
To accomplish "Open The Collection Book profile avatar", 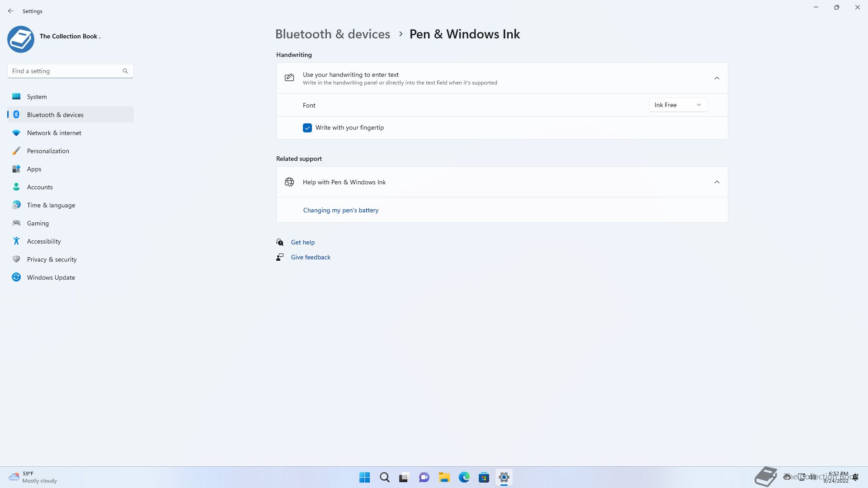I will click(x=21, y=39).
